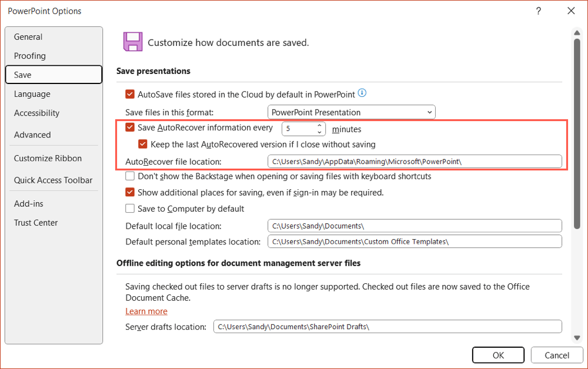Go to the Trust Center category
This screenshot has width=588, height=369.
[x=36, y=223]
